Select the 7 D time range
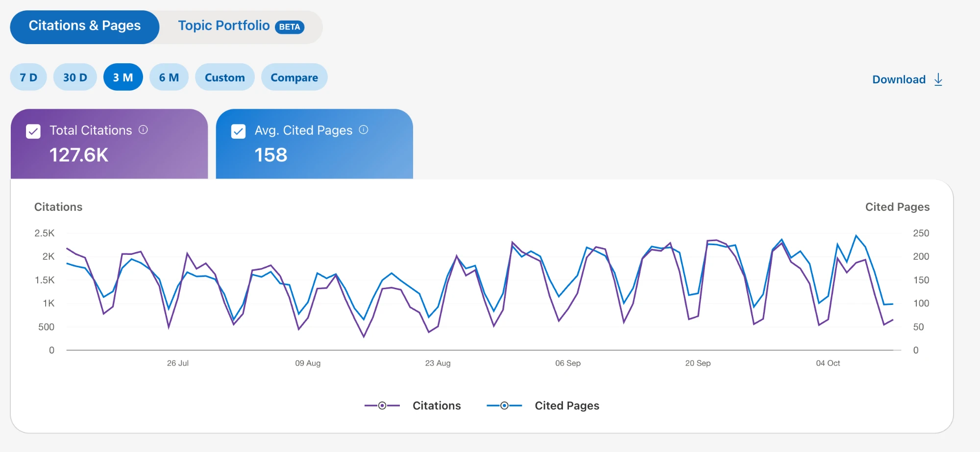The image size is (980, 452). coord(28,77)
